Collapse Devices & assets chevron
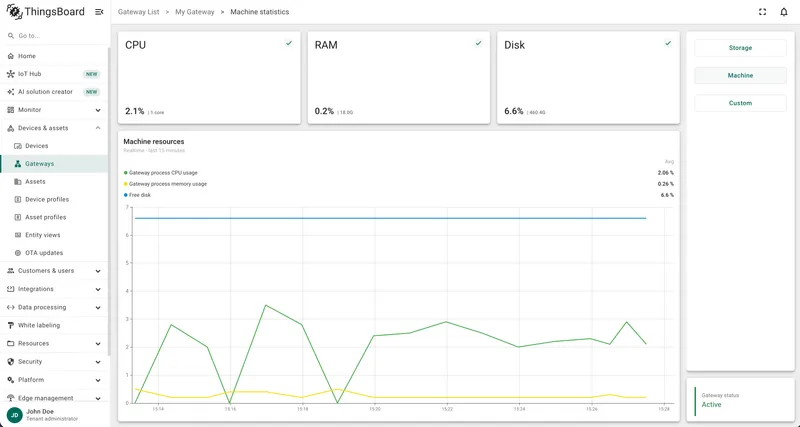Viewport: 800px width, 427px height. click(98, 128)
